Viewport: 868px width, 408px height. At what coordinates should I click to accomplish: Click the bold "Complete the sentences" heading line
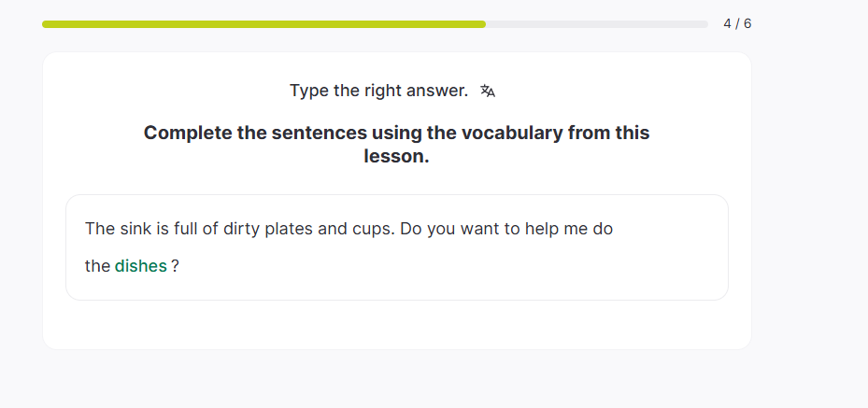[396, 133]
